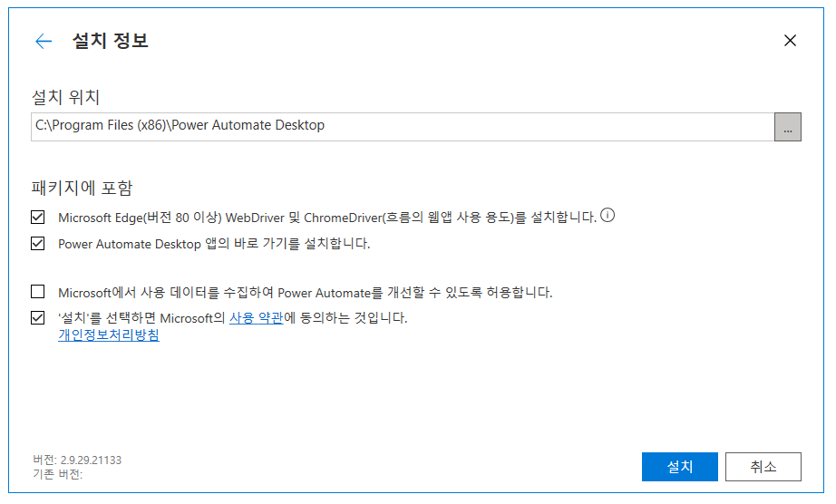
Task: Uncheck WebDriver and ChromeDriver install checkbox
Action: [38, 217]
